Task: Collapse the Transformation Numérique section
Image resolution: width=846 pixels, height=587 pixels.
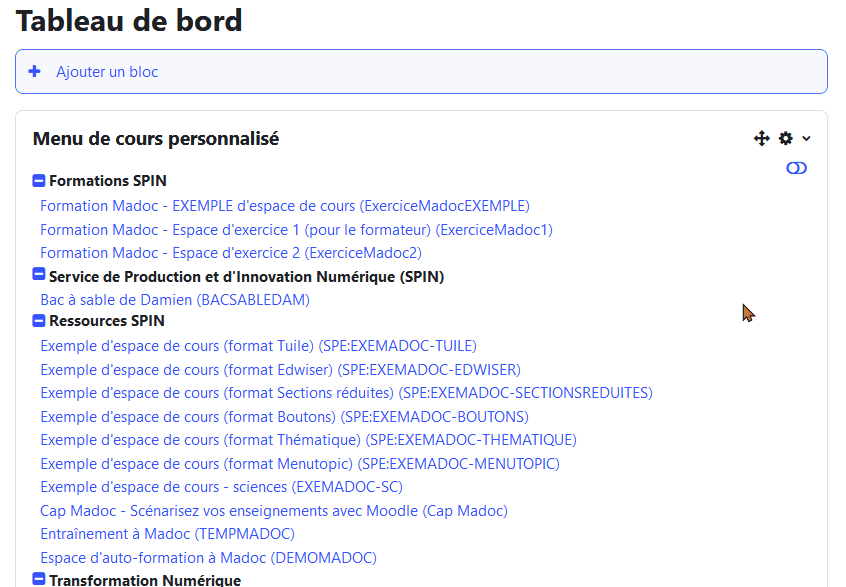Action: 38,578
